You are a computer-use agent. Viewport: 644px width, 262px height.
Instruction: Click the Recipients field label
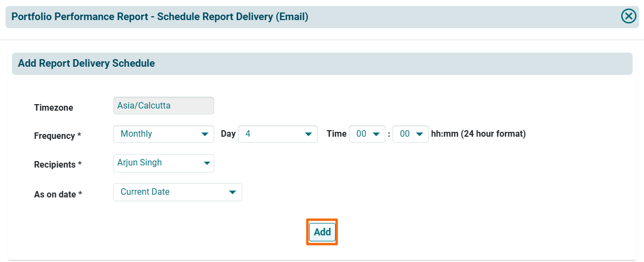pyautogui.click(x=58, y=164)
